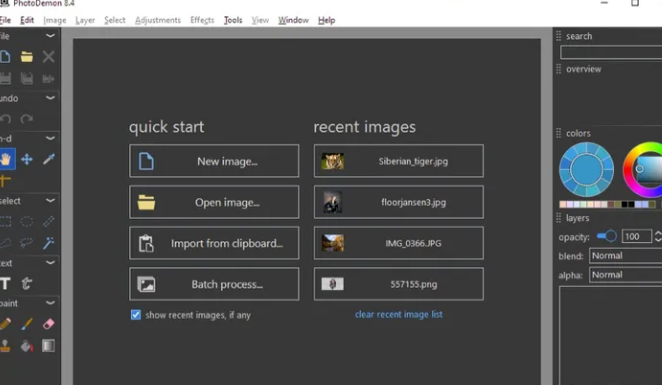This screenshot has width=662, height=385.
Task: Open the Edit menu
Action: click(x=27, y=20)
